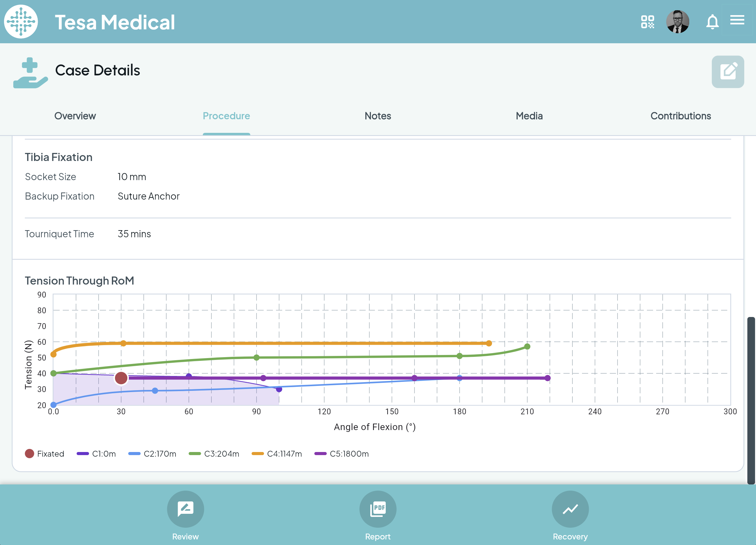Click the Review label
Image resolution: width=756 pixels, height=545 pixels.
pyautogui.click(x=185, y=536)
